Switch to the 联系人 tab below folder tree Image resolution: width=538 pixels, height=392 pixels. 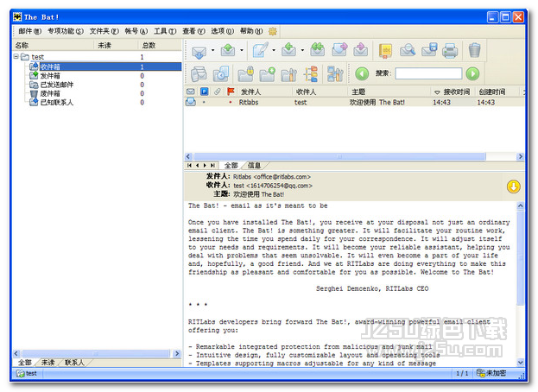click(x=74, y=363)
